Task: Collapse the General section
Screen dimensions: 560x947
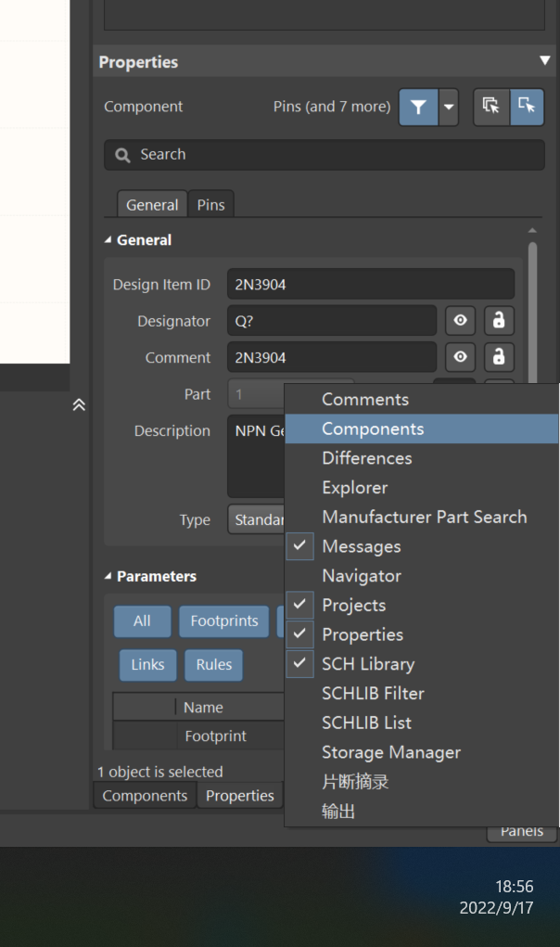Action: [x=108, y=239]
